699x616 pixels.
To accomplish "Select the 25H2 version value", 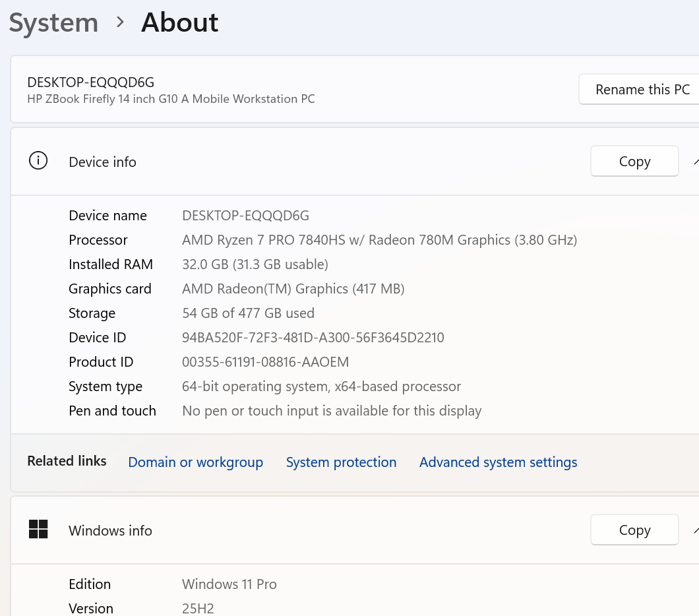I will pyautogui.click(x=198, y=609).
